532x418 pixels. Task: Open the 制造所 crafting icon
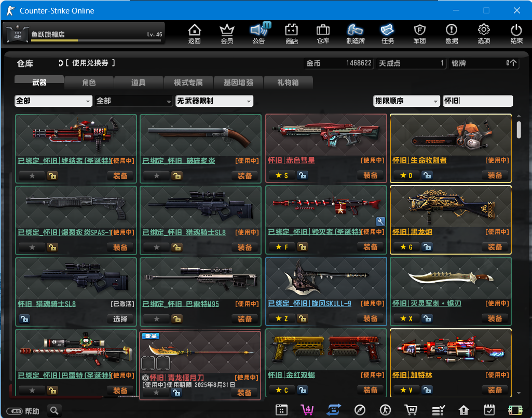[x=356, y=34]
